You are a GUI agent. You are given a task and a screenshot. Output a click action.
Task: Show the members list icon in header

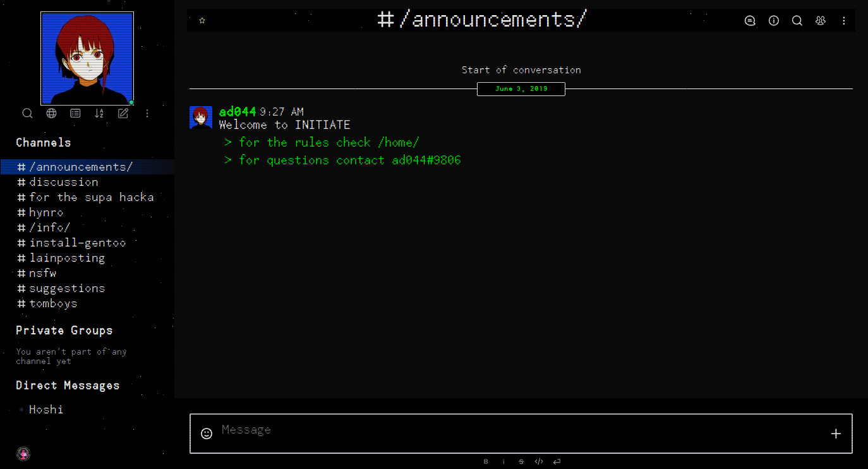(821, 21)
